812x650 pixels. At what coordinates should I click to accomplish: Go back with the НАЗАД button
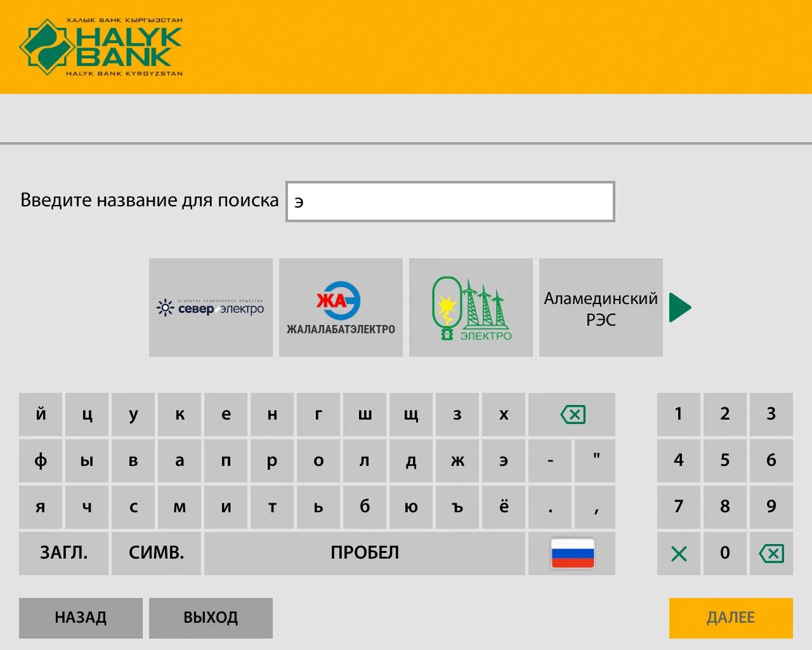point(81,618)
